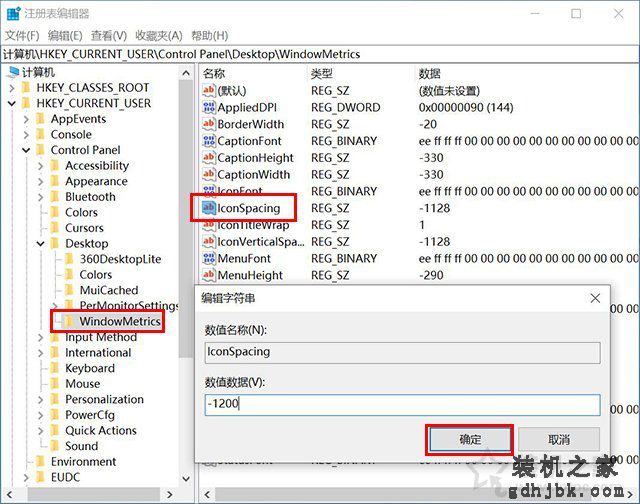
Task: Click tree pane scroll-down arrow
Action: [x=186, y=479]
